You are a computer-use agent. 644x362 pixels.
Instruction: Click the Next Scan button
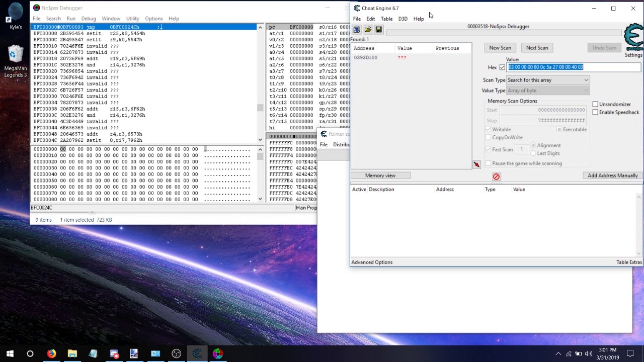coord(537,48)
